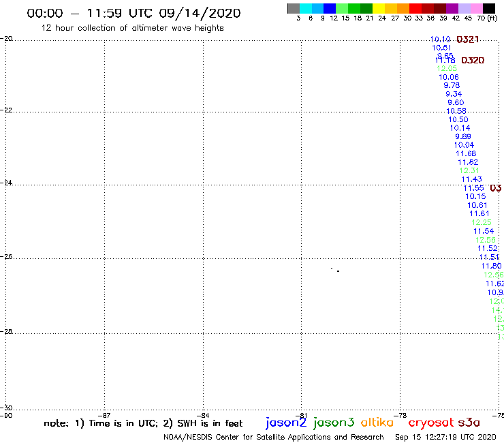Select the 11.43 wave height reading

(472, 179)
